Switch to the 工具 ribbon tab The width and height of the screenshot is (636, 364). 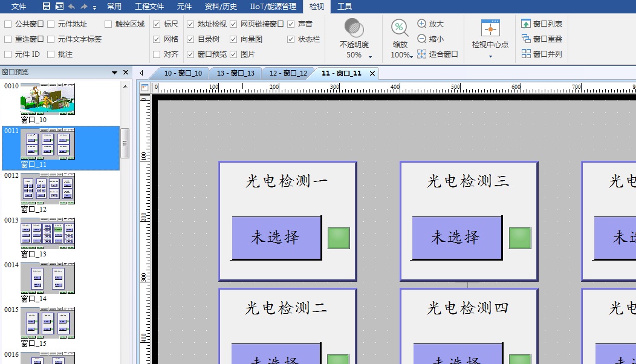345,7
